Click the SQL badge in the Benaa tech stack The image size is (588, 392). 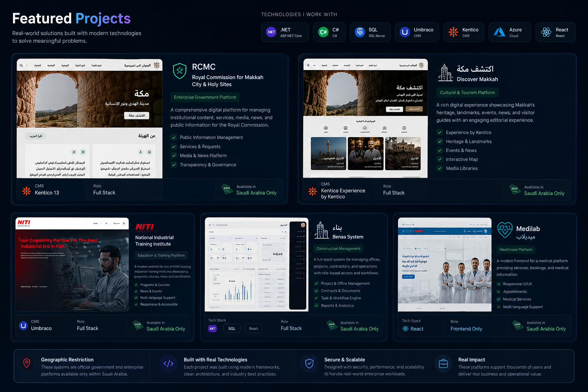pyautogui.click(x=232, y=328)
